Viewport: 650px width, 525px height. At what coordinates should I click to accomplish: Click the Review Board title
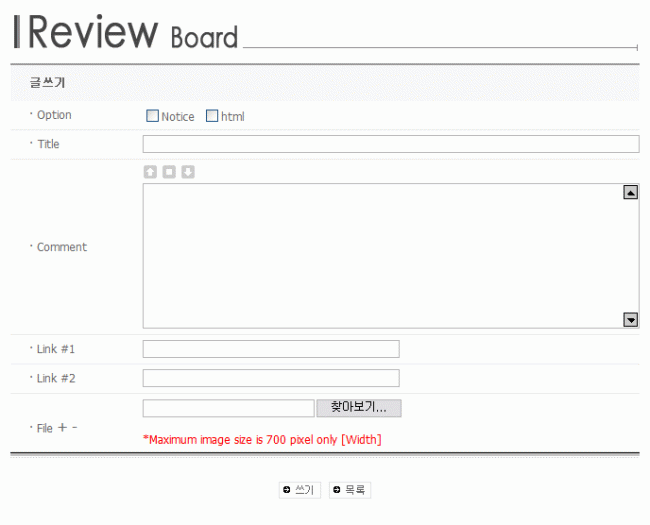tap(126, 32)
